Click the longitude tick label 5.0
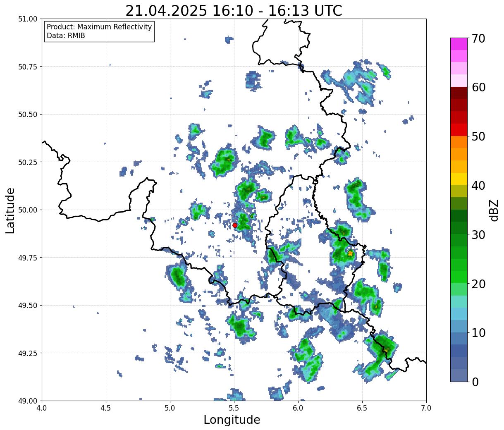Image resolution: width=504 pixels, height=430 pixels. [x=170, y=408]
